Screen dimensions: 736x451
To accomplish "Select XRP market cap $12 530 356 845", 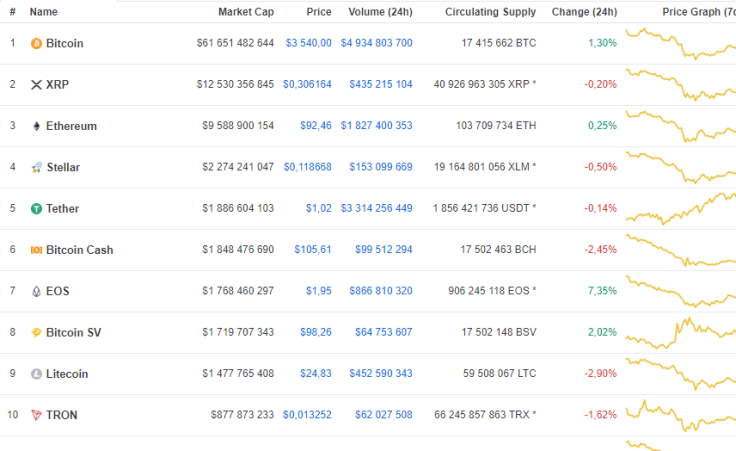I will (235, 84).
